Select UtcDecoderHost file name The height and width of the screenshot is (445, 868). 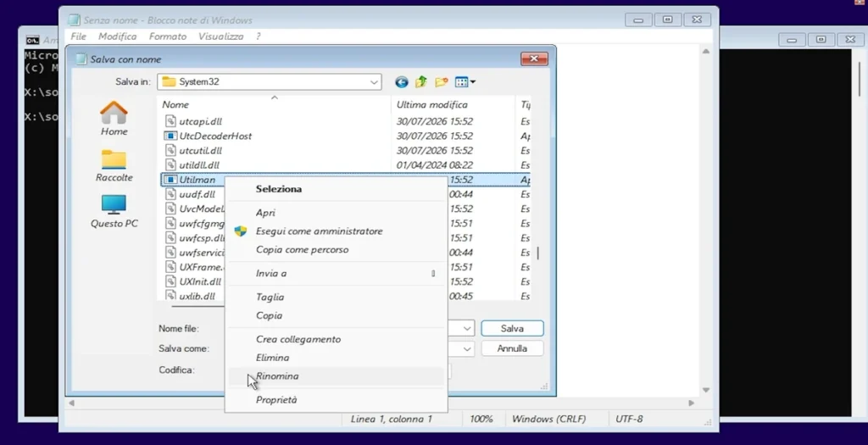click(x=215, y=136)
